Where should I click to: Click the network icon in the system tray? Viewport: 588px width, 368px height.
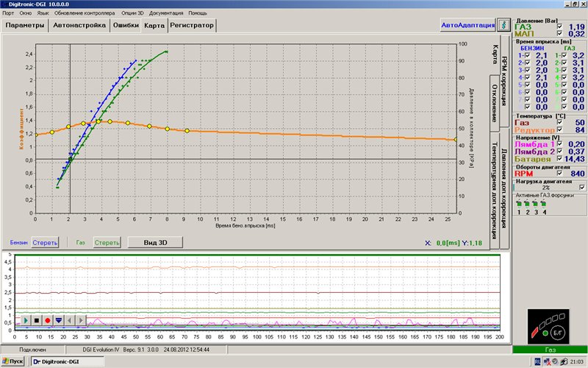click(547, 362)
